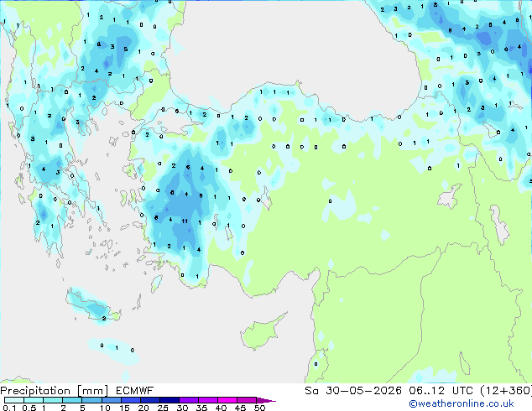The image size is (532, 411).
Task: Click the island of Crete on the map
Action: (92, 305)
